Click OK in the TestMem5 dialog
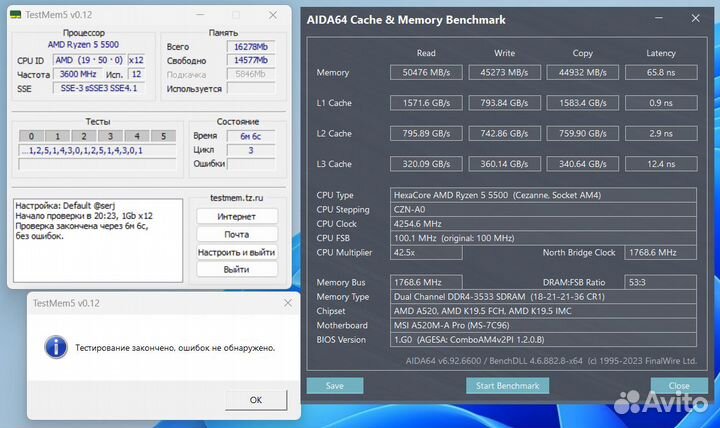720x428 pixels. (256, 400)
